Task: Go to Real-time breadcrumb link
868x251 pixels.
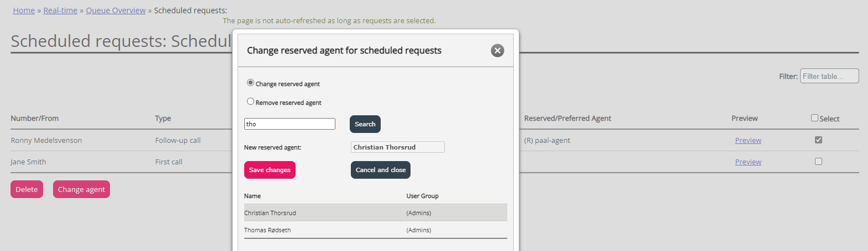Action: click(60, 10)
